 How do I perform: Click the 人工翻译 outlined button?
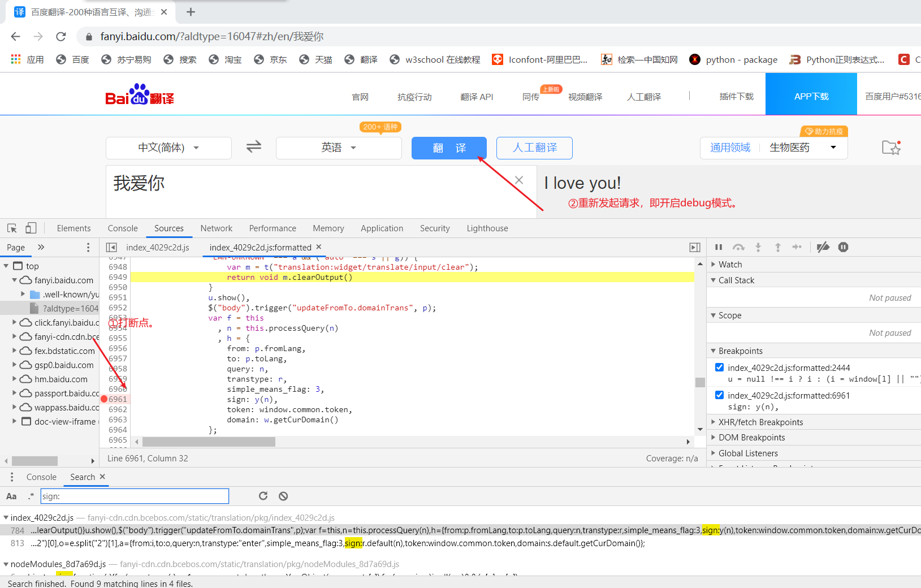(x=534, y=148)
